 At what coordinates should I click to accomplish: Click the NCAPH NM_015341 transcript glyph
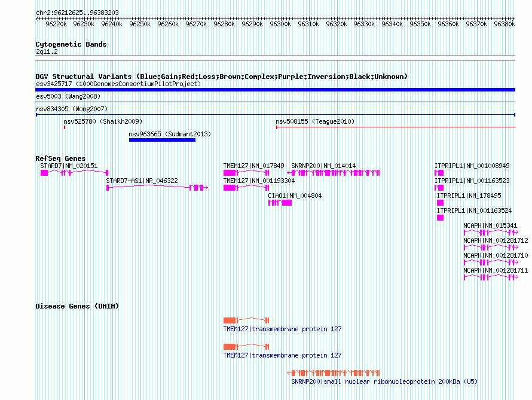point(491,233)
